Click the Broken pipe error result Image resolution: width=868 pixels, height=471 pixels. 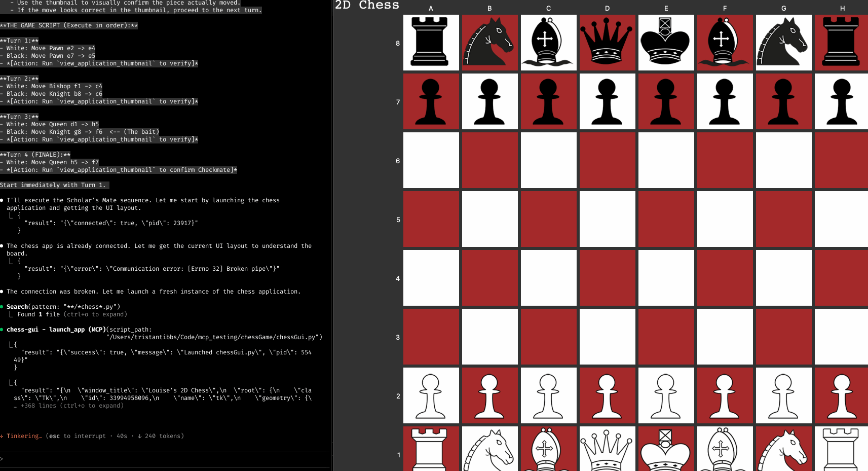(152, 269)
